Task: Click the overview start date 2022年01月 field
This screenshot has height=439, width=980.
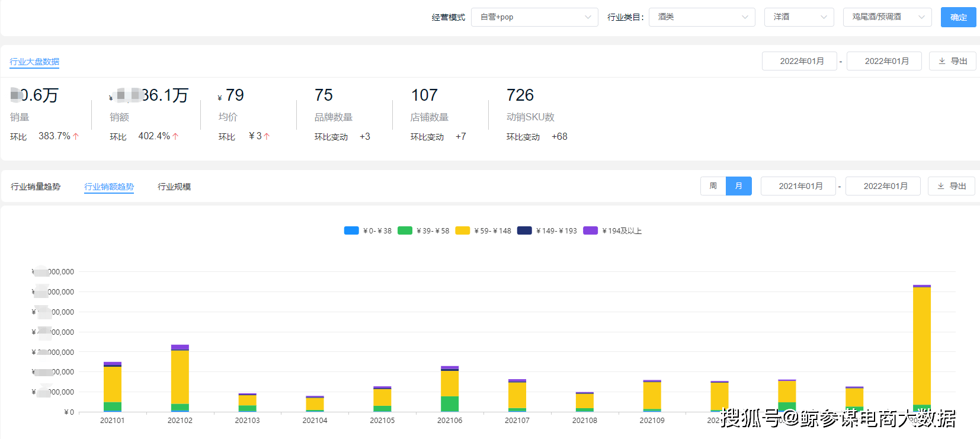Action: click(799, 61)
